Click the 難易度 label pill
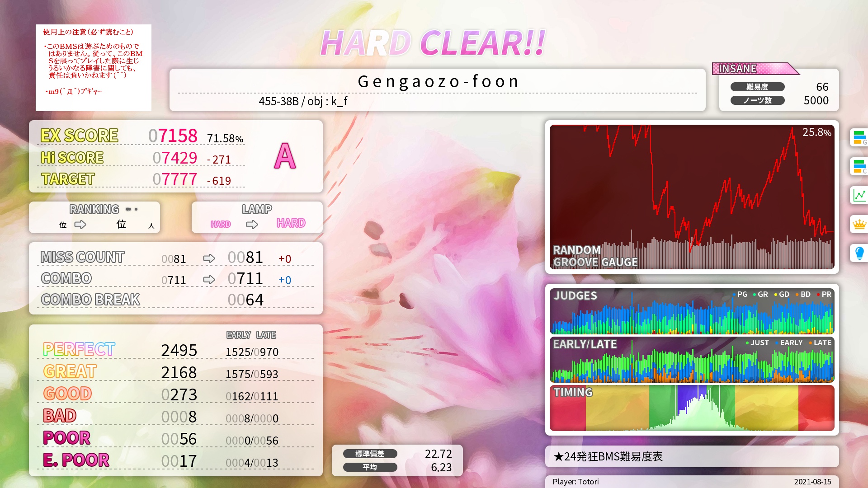Viewport: 868px width, 488px height. point(757,87)
